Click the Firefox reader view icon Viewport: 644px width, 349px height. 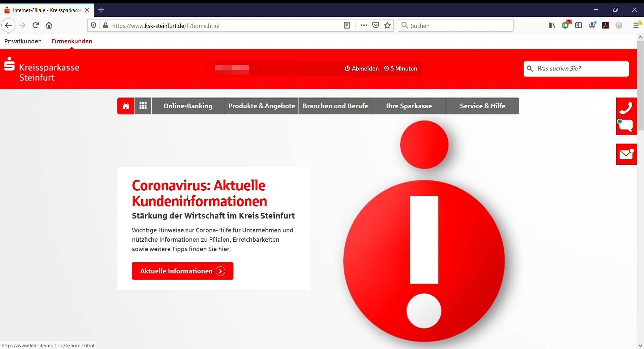[347, 26]
